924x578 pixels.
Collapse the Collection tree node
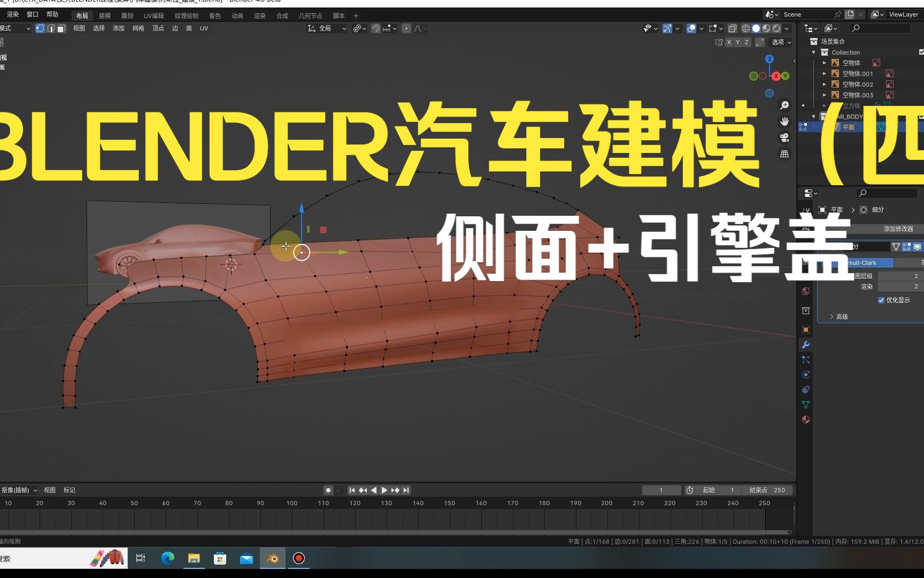pyautogui.click(x=814, y=52)
